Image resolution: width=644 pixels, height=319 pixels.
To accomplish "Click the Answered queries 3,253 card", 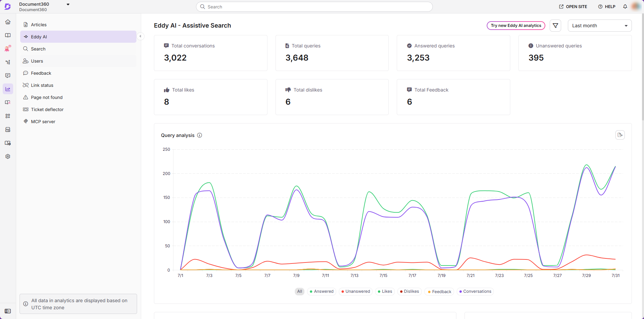I will (453, 53).
